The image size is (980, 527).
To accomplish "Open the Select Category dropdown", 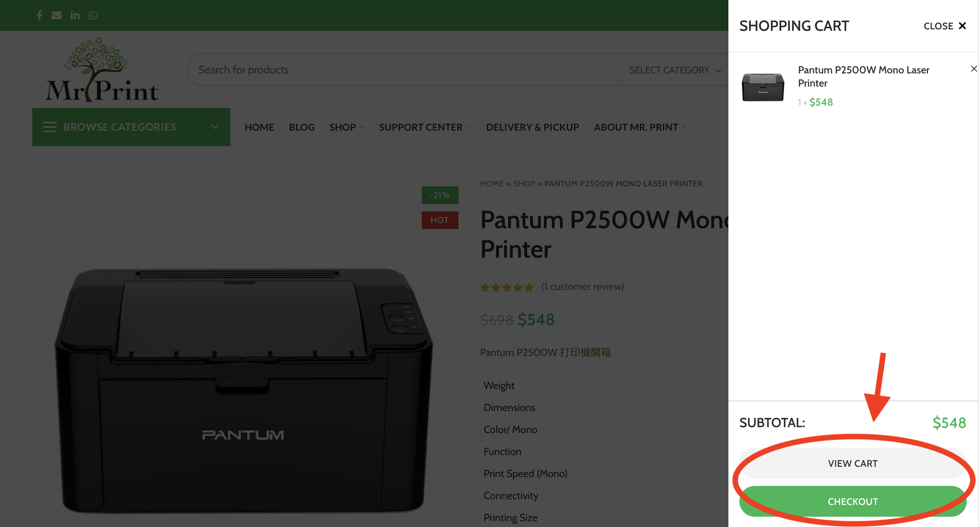I will (x=674, y=70).
